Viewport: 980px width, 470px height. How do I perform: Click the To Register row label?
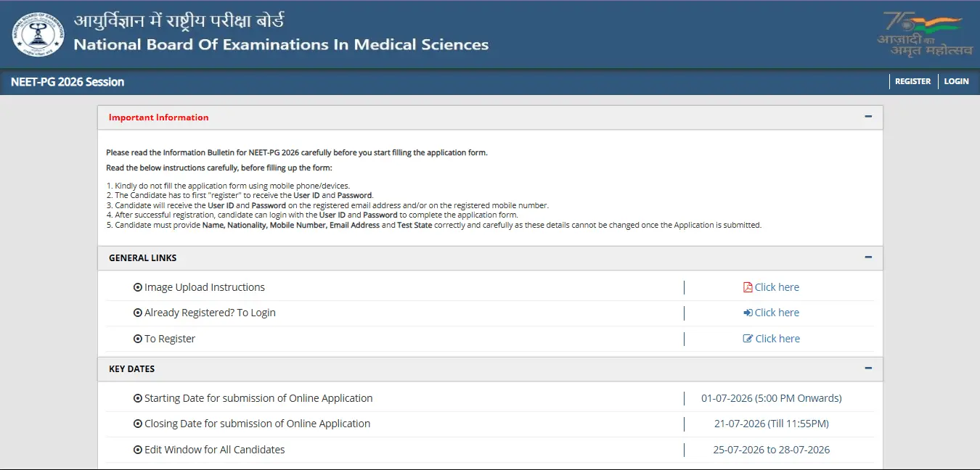tap(170, 339)
